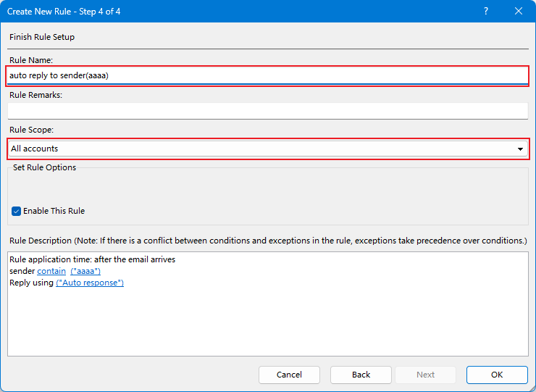Screen dimensions: 536x392
Task: Click the greyed-out Next button
Action: 426,375
